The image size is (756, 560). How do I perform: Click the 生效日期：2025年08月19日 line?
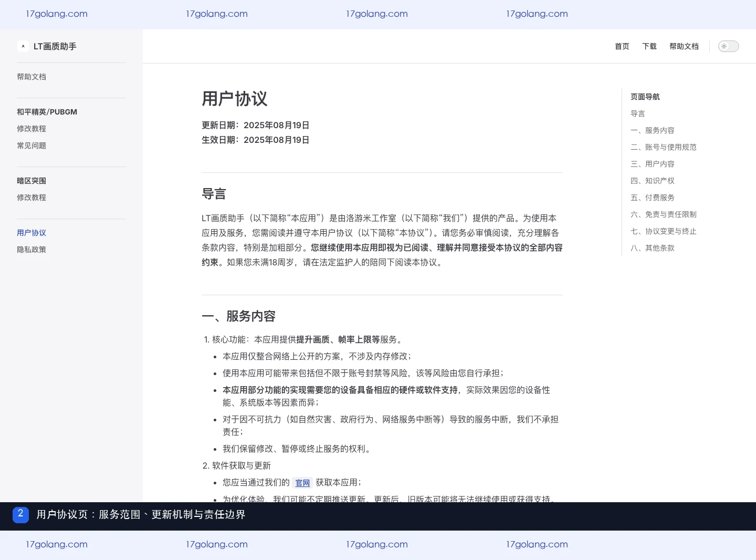[256, 140]
